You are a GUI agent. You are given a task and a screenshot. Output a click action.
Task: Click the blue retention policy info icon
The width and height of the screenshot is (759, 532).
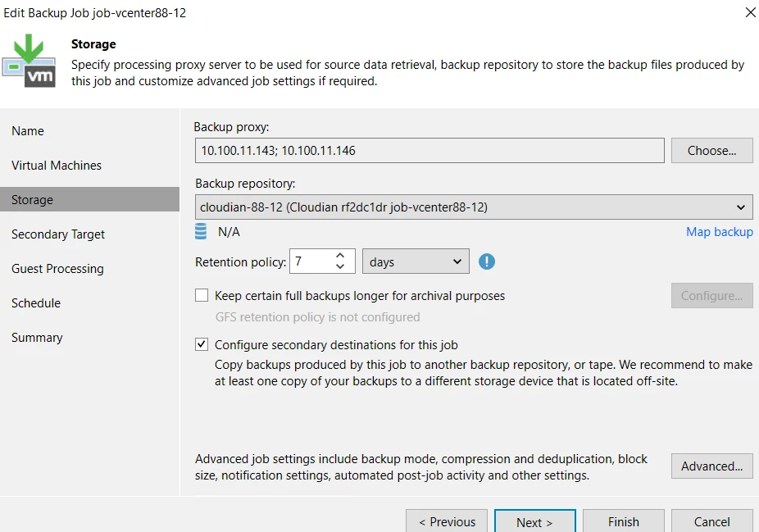pyautogui.click(x=487, y=262)
